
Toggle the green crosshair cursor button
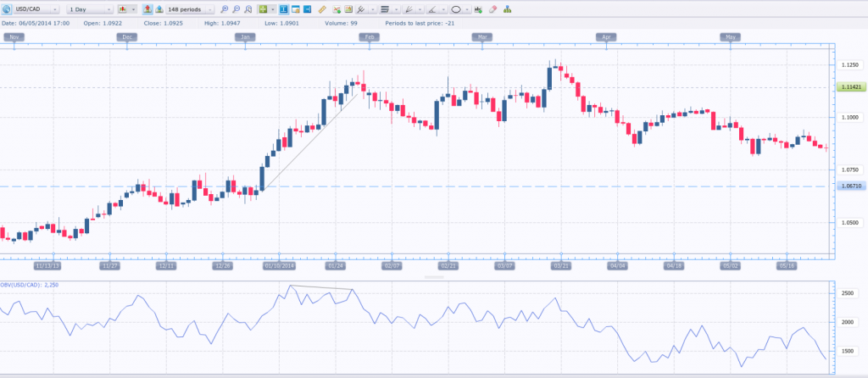264,8
